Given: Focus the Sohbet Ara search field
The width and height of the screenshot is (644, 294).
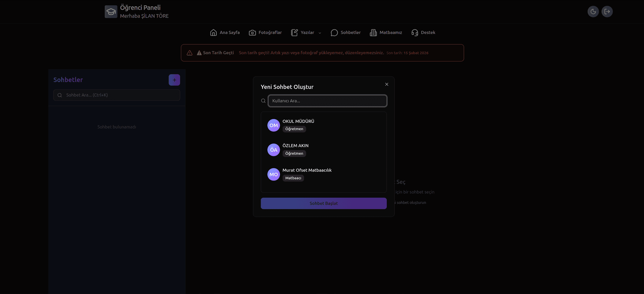Looking at the screenshot, I should click(x=117, y=95).
